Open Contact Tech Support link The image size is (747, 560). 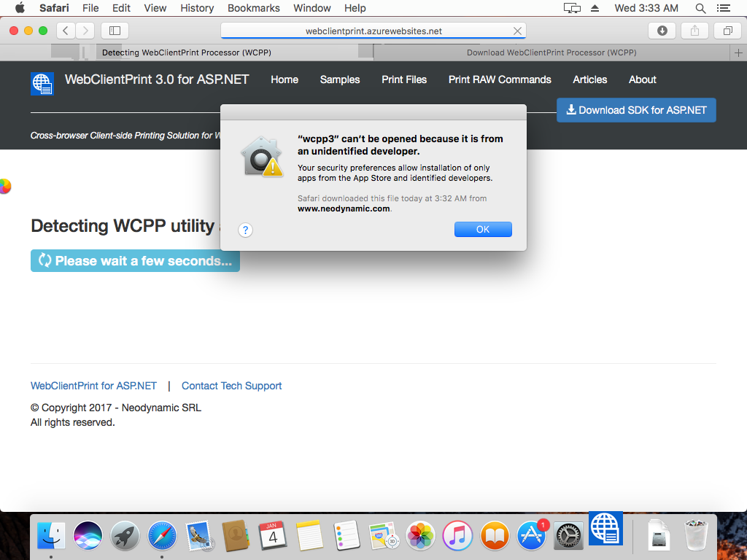click(x=231, y=386)
